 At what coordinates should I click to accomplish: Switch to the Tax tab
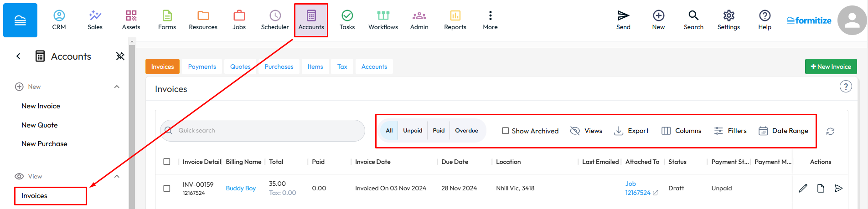(x=342, y=66)
